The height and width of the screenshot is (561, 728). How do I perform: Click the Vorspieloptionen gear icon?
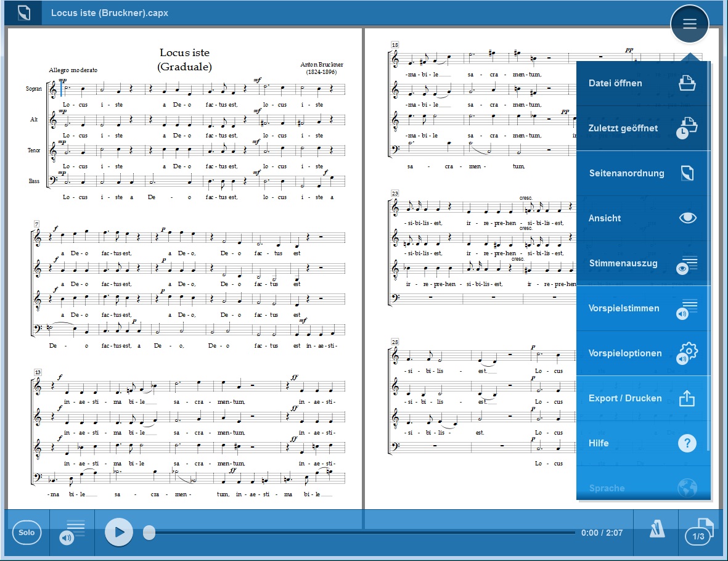click(687, 353)
